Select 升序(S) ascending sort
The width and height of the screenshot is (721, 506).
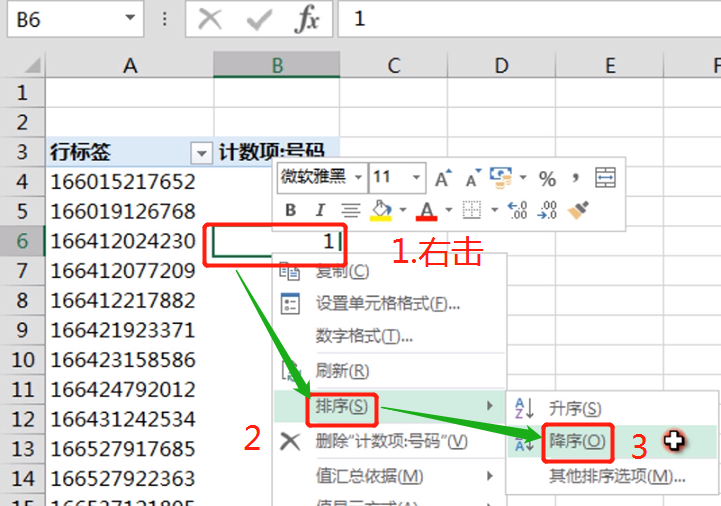[x=612, y=408]
